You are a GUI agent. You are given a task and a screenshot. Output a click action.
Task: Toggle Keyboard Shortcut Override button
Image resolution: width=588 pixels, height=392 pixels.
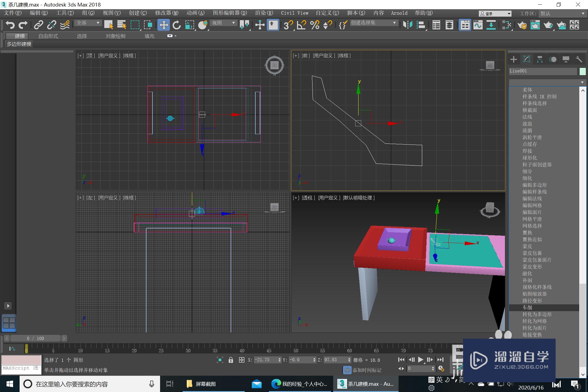point(273,25)
